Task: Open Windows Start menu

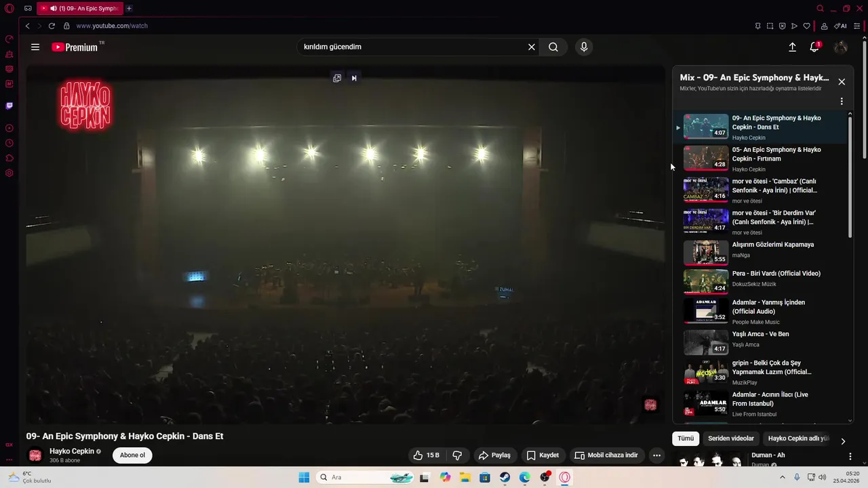Action: 304,477
